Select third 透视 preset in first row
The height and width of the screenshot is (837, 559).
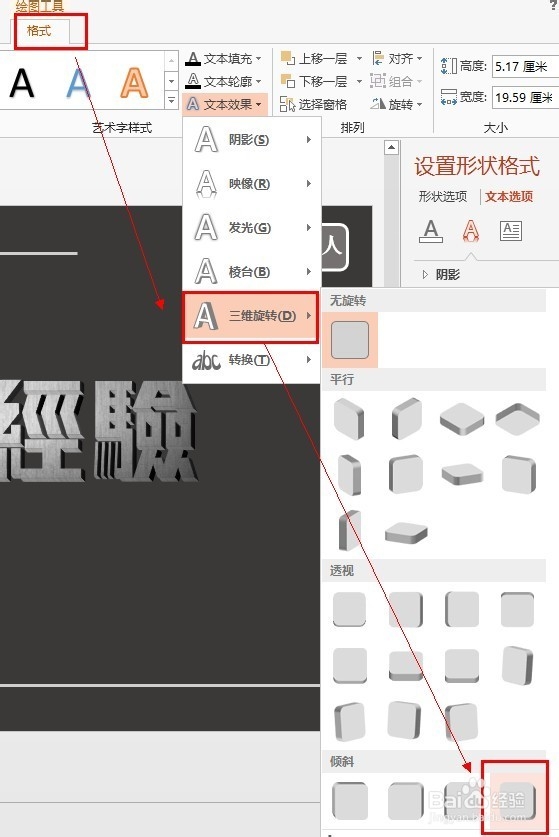(x=462, y=609)
